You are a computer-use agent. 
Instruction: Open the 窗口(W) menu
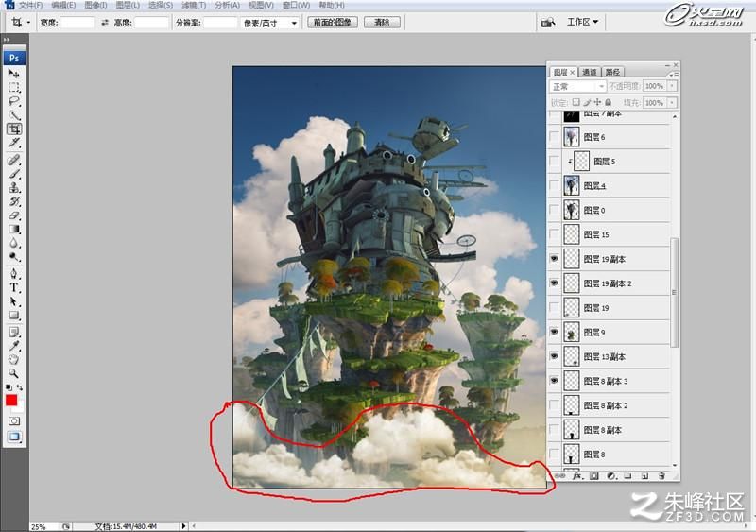(296, 5)
